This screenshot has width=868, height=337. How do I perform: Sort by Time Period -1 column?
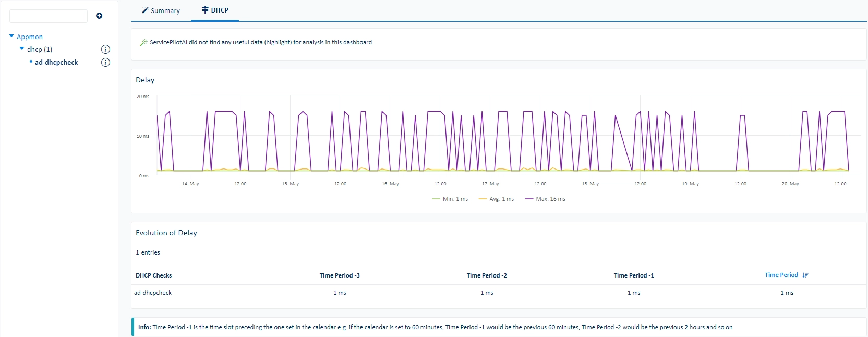[634, 275]
